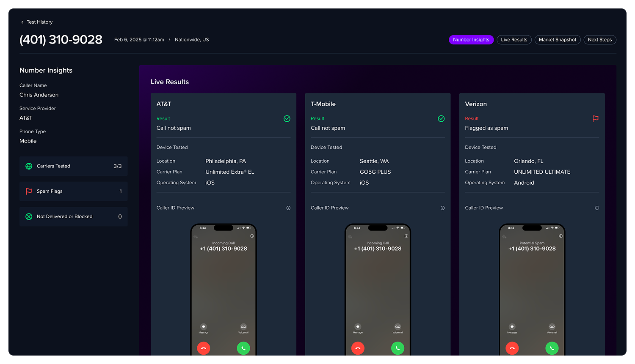Tap decline call button on AT&T phone preview

pos(204,348)
